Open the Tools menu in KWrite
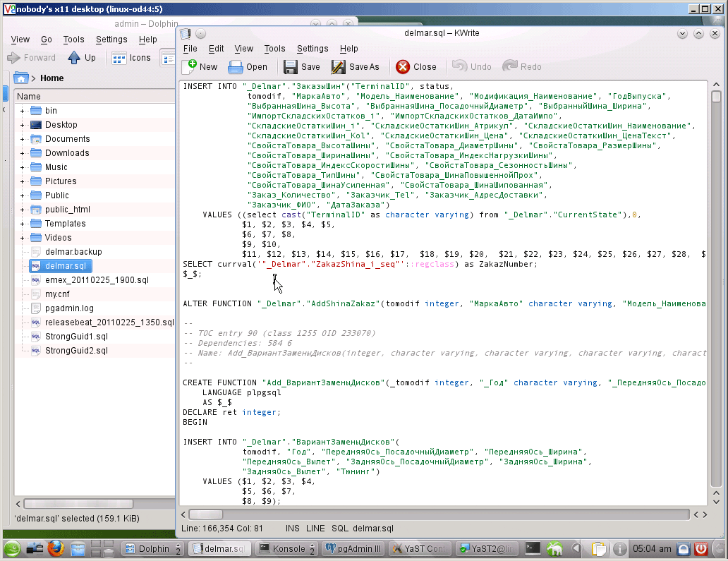The height and width of the screenshot is (561, 728). (274, 49)
